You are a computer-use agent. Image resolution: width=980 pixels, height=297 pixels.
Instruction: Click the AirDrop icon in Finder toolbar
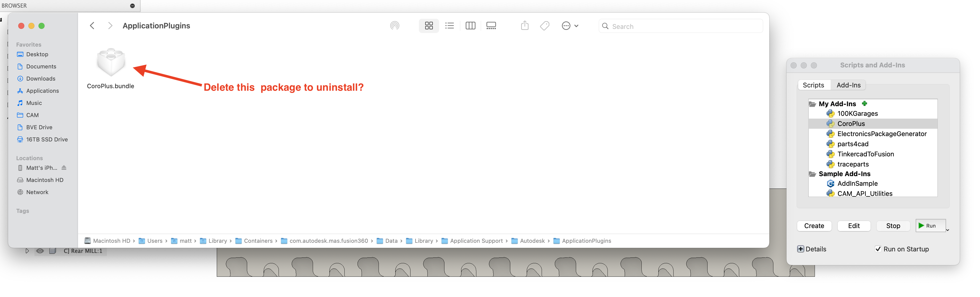[x=395, y=26]
